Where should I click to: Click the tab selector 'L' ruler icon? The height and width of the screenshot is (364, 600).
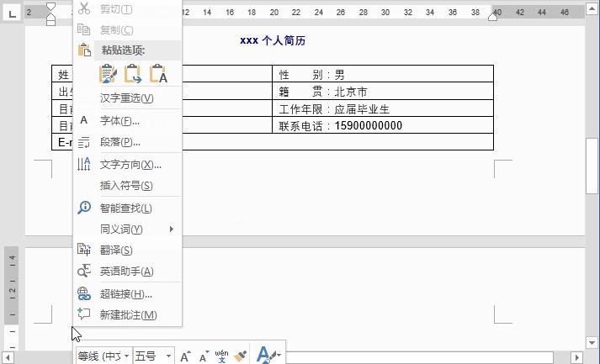coord(13,14)
